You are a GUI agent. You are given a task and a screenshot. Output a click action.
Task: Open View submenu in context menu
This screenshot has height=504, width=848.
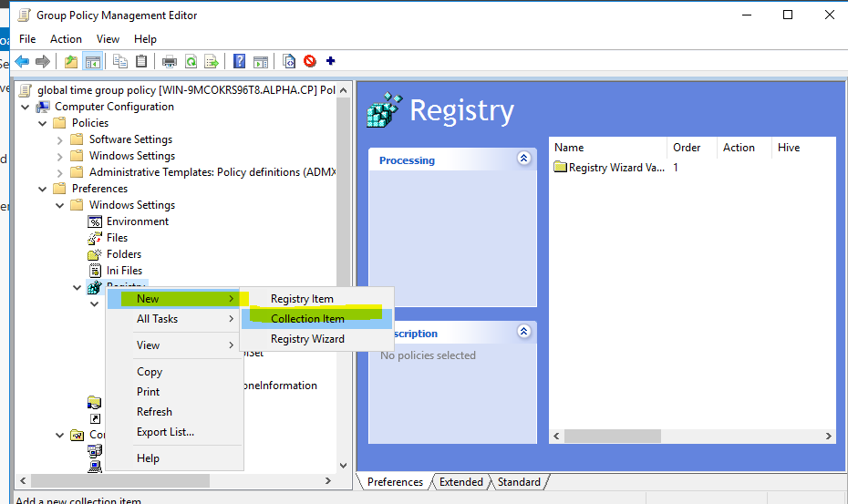[x=174, y=345]
